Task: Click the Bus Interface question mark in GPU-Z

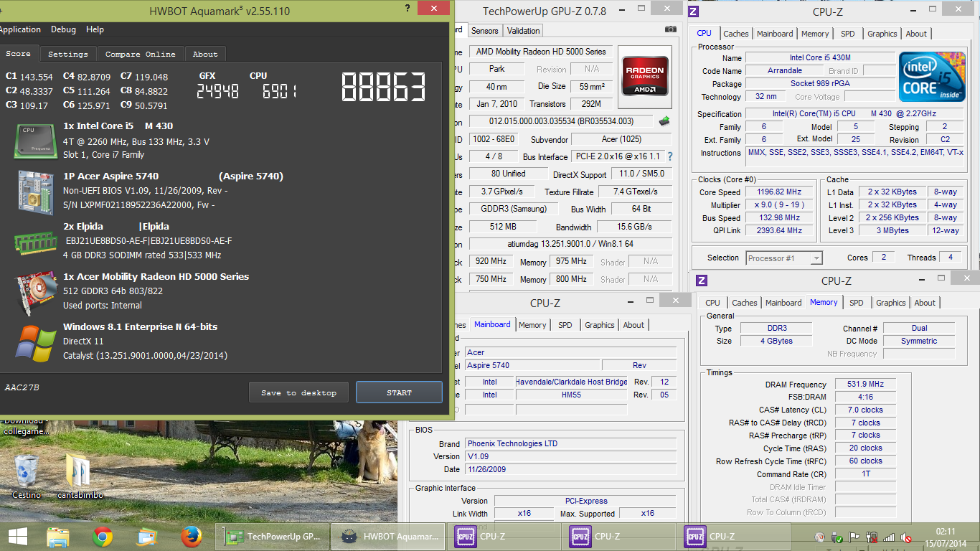Action: coord(670,156)
